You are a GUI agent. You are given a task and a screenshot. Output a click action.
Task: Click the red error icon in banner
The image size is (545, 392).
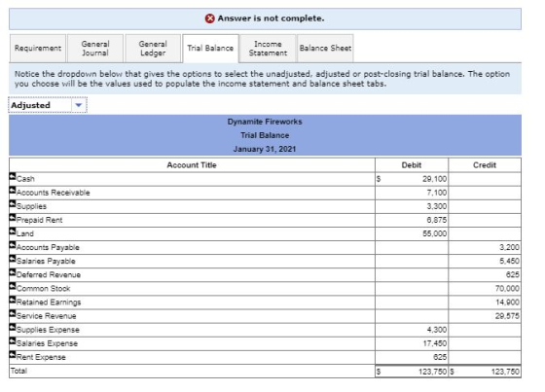coord(210,18)
